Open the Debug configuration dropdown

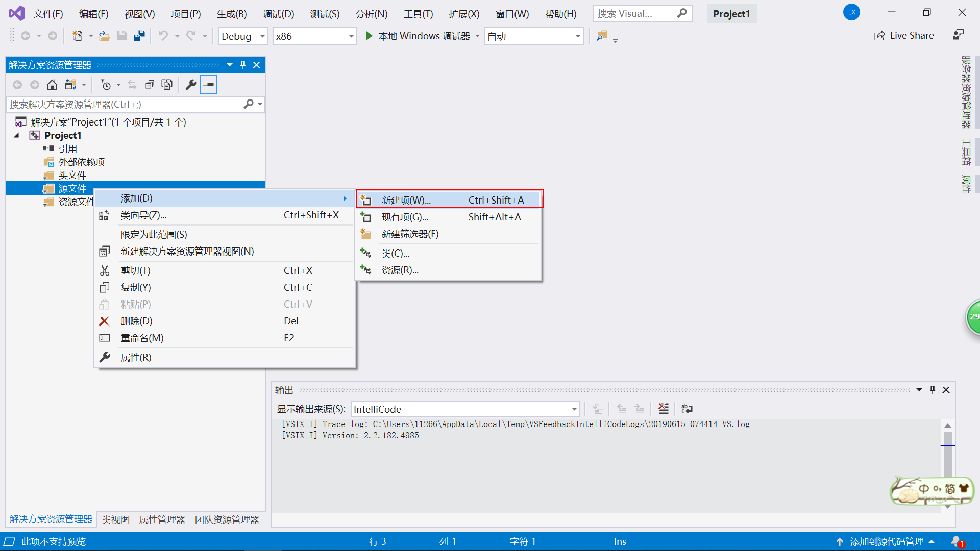[x=243, y=36]
